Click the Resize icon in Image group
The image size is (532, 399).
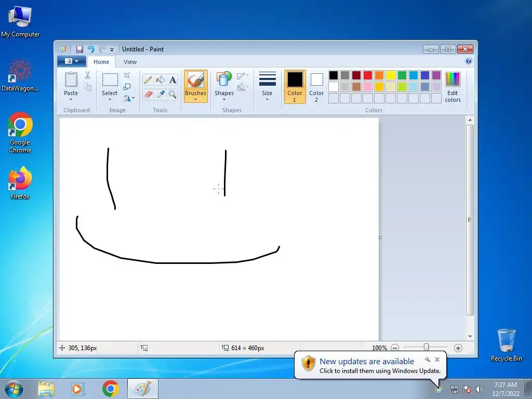click(127, 87)
